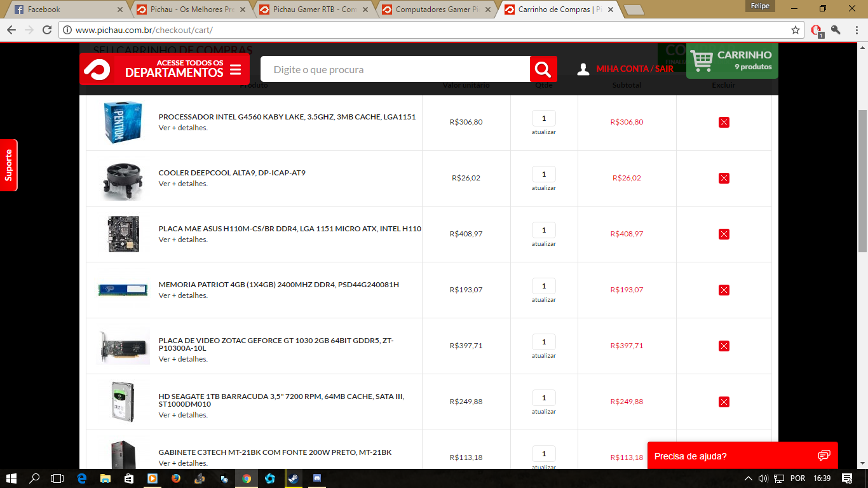Launch Firefox from the taskbar
The height and width of the screenshot is (488, 868).
pyautogui.click(x=176, y=478)
